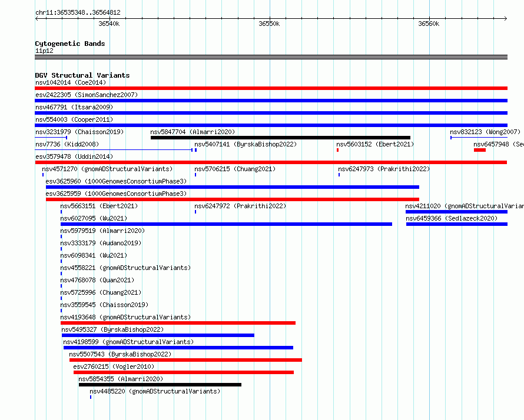Click the black bar under nsv5847704 (Almarri2020)
Viewport: 524px width, 420px height.
(x=280, y=138)
